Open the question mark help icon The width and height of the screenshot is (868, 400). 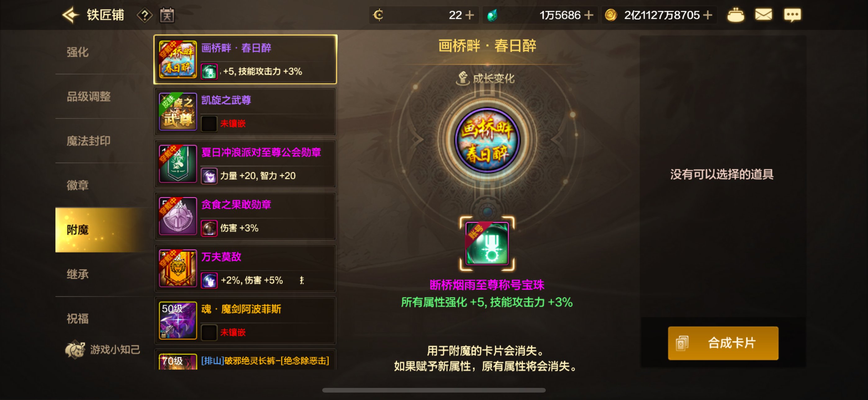pos(145,15)
